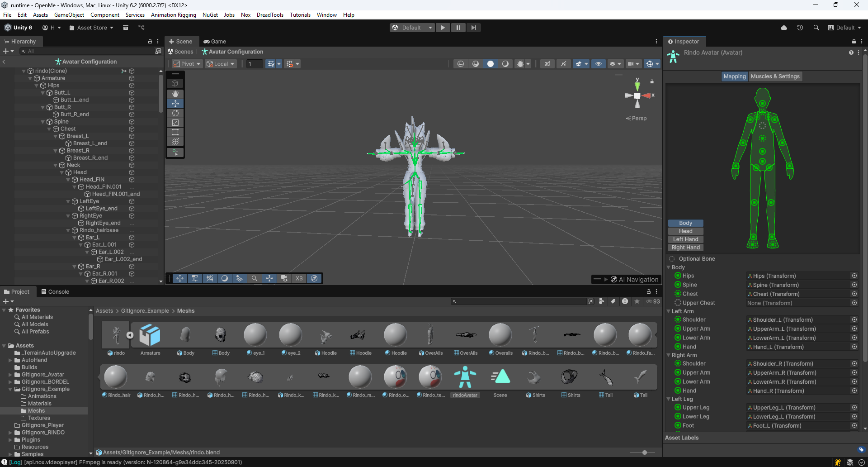Click the Play button

click(443, 28)
